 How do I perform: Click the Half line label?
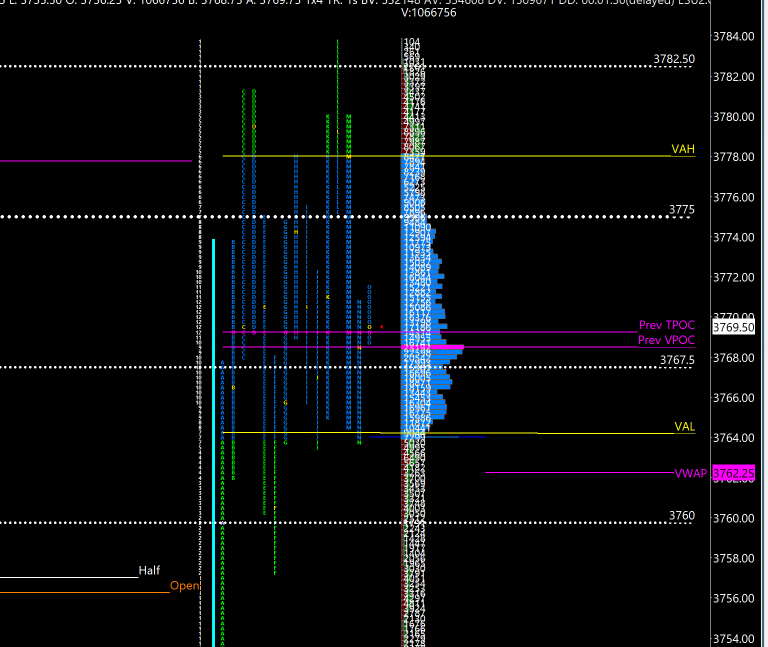click(x=149, y=571)
